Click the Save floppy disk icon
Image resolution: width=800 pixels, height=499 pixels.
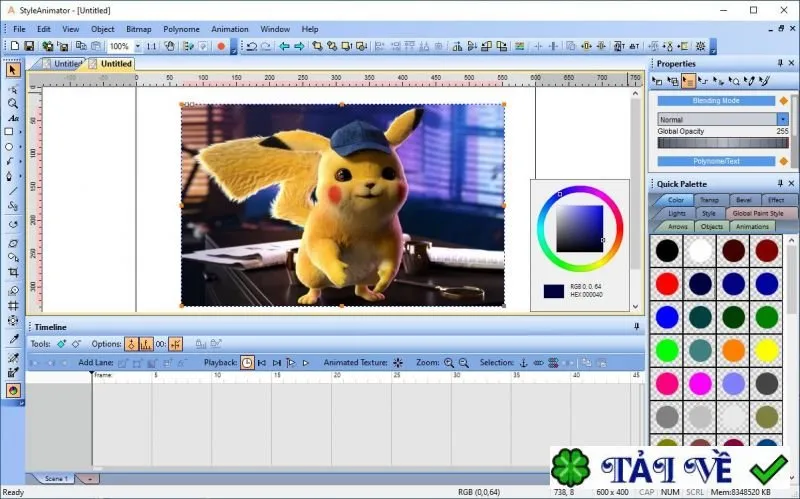click(29, 46)
